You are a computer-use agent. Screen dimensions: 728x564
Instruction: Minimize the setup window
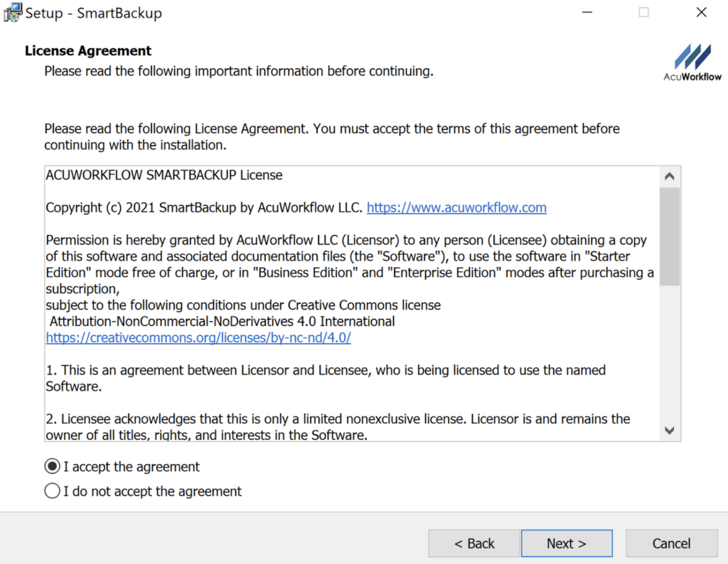pos(587,12)
